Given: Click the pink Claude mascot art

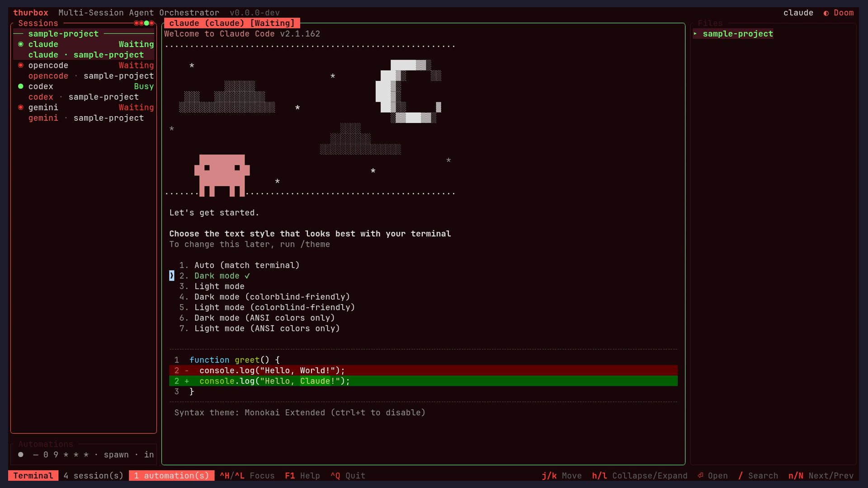Looking at the screenshot, I should pyautogui.click(x=222, y=175).
